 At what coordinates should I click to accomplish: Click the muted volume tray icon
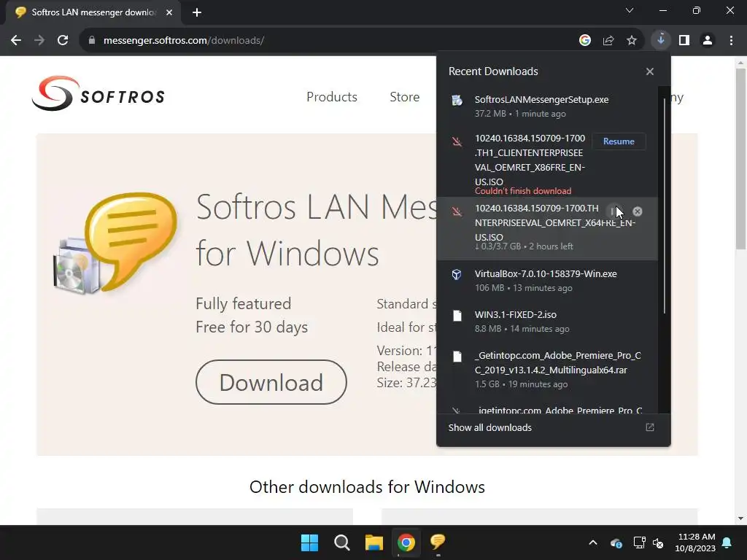(x=658, y=542)
